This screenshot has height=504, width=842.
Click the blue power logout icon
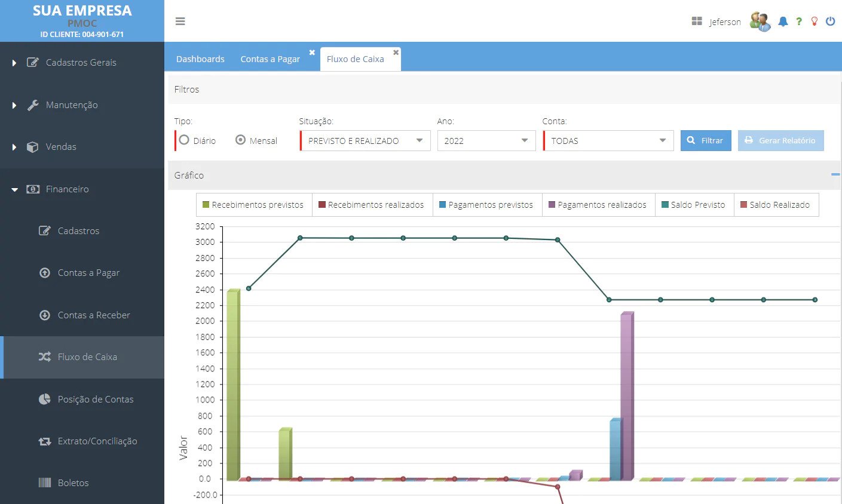click(x=830, y=21)
